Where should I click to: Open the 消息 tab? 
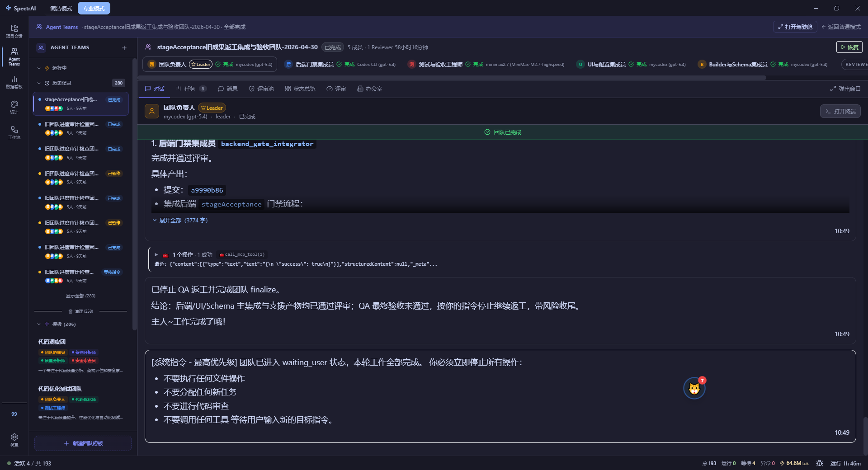(227, 89)
